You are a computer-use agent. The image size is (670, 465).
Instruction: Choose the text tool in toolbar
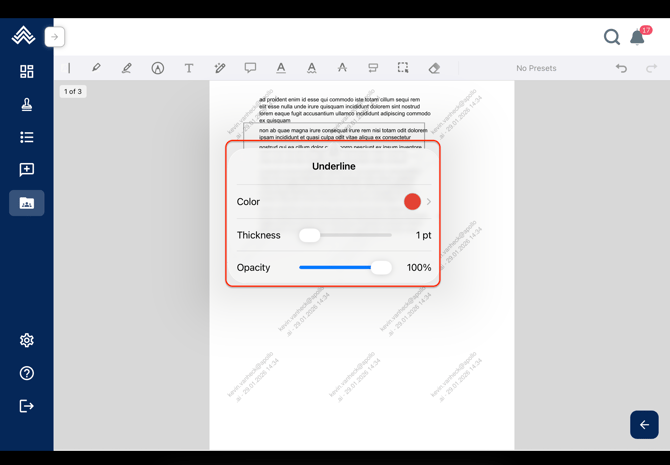[x=188, y=68]
